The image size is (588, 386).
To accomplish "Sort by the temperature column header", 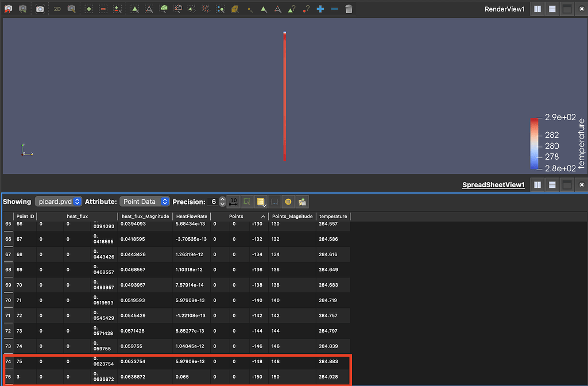I will 333,217.
